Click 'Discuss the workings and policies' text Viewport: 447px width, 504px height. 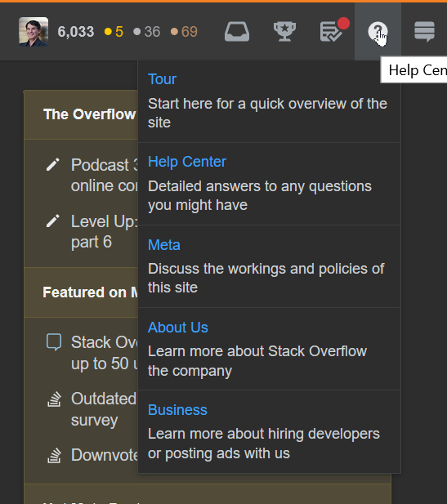[x=266, y=278]
